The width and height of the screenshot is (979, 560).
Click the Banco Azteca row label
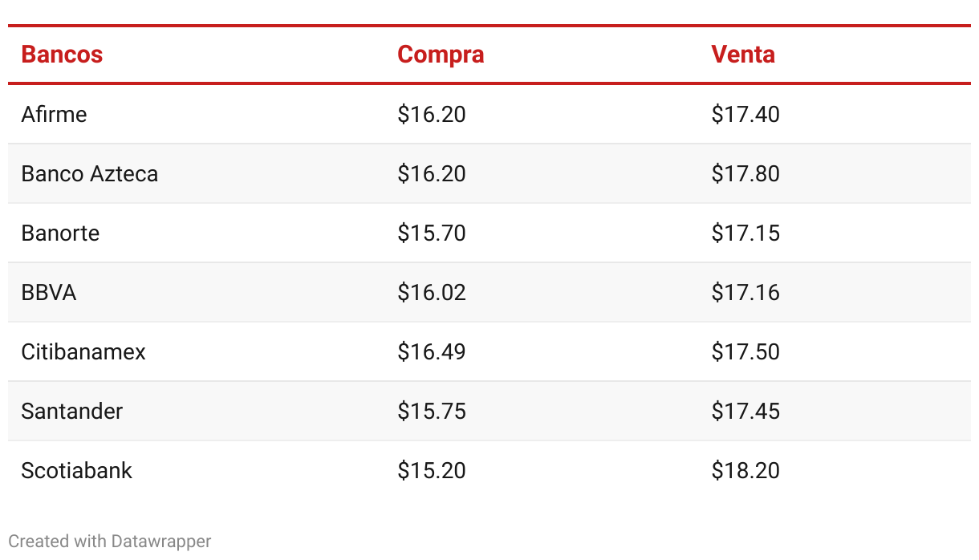coord(90,173)
